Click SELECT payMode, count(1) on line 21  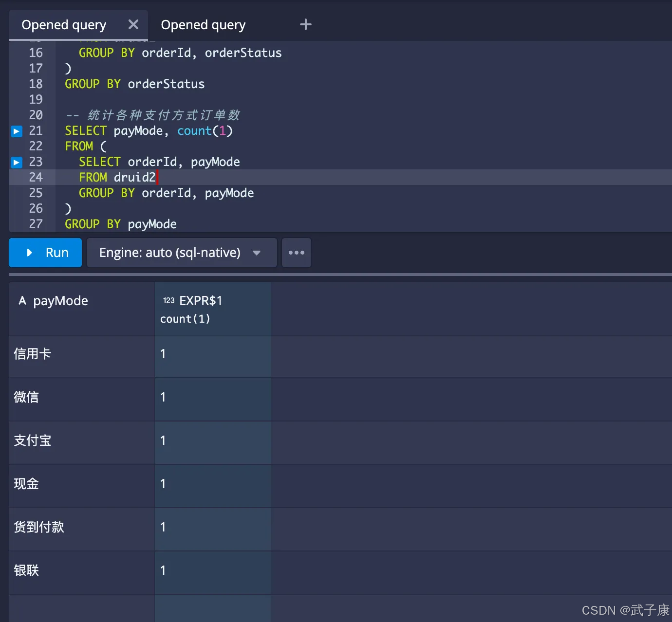coord(149,131)
